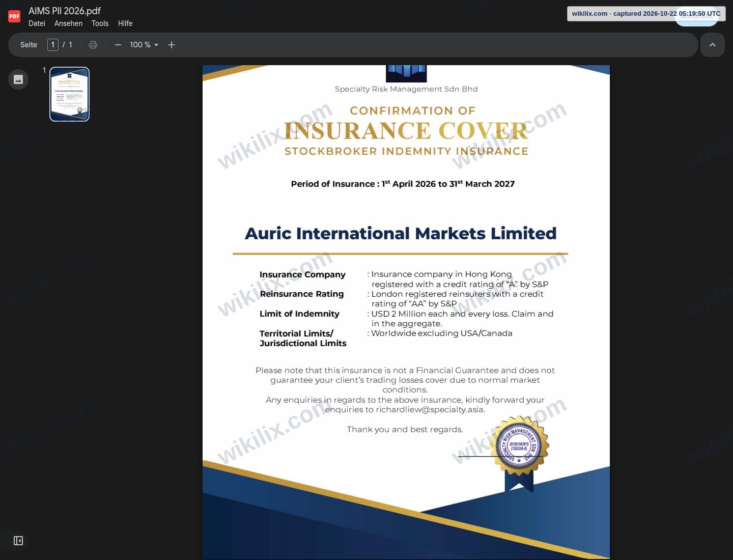Image resolution: width=733 pixels, height=560 pixels.
Task: Select the page 1 thumbnail
Action: point(69,94)
